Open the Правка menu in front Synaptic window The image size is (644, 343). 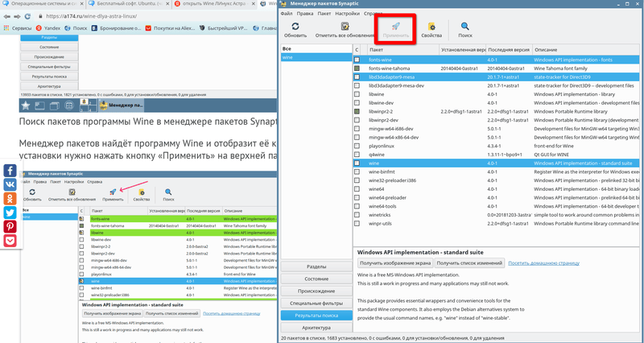pos(305,14)
